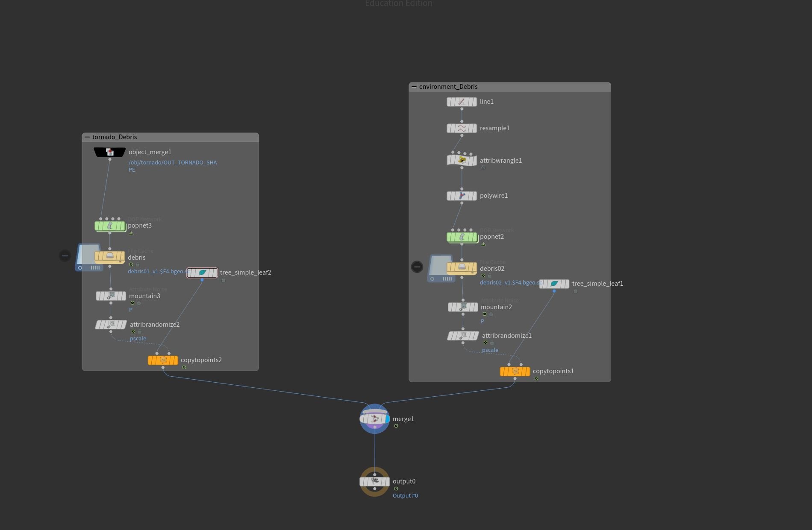This screenshot has width=812, height=530.
Task: Collapse the environment_Debris network box
Action: click(x=414, y=87)
